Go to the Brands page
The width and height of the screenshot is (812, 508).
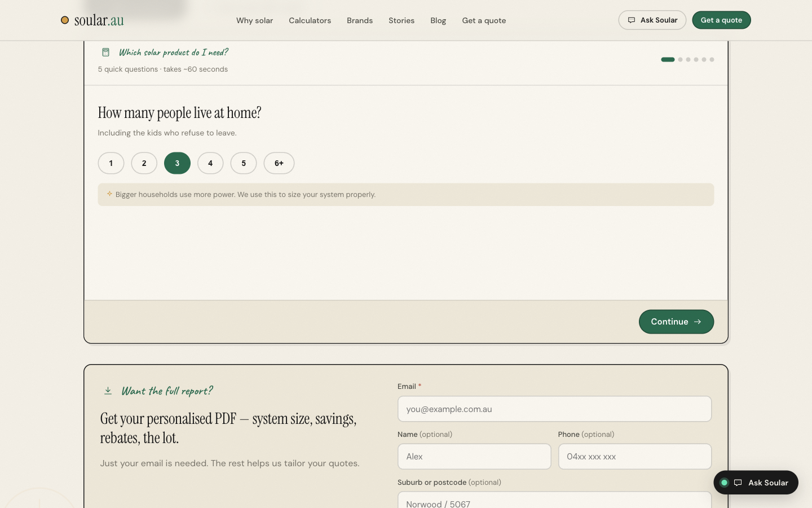click(x=360, y=20)
